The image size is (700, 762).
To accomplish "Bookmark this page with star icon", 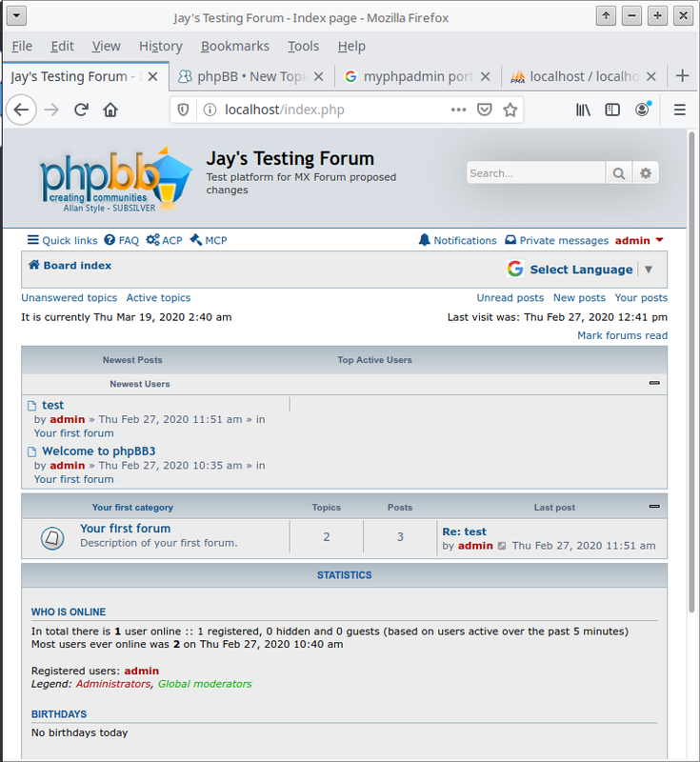I will click(x=510, y=110).
